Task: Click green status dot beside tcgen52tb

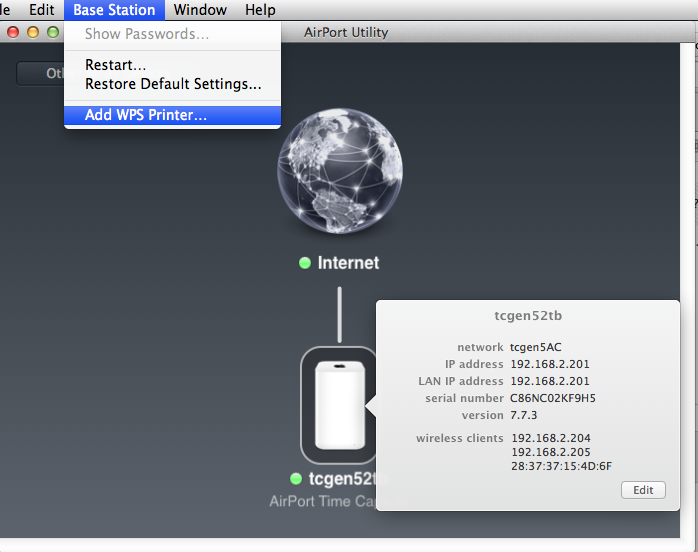Action: pyautogui.click(x=296, y=479)
